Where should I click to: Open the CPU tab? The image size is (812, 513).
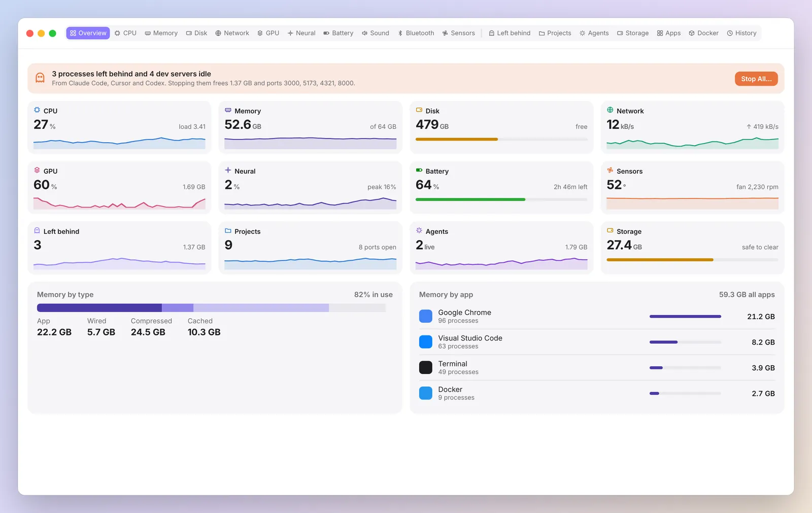click(125, 33)
